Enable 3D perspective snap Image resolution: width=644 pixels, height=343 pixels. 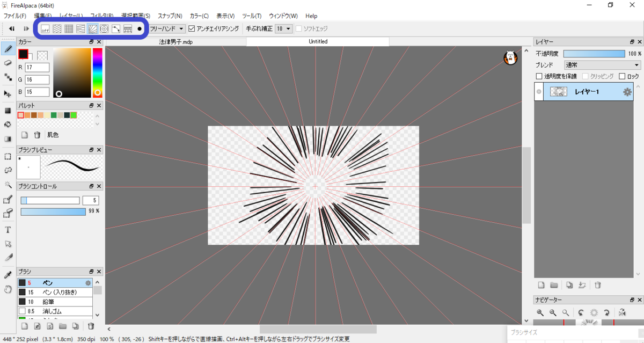pyautogui.click(x=128, y=28)
